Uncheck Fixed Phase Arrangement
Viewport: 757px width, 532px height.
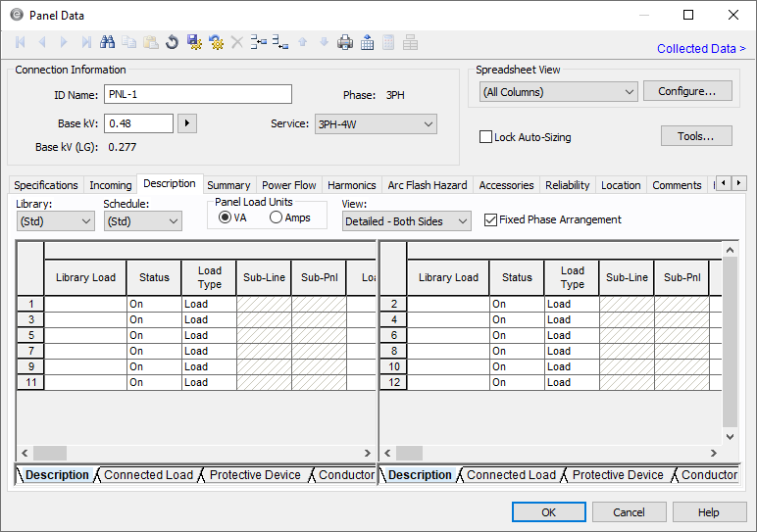(x=491, y=220)
